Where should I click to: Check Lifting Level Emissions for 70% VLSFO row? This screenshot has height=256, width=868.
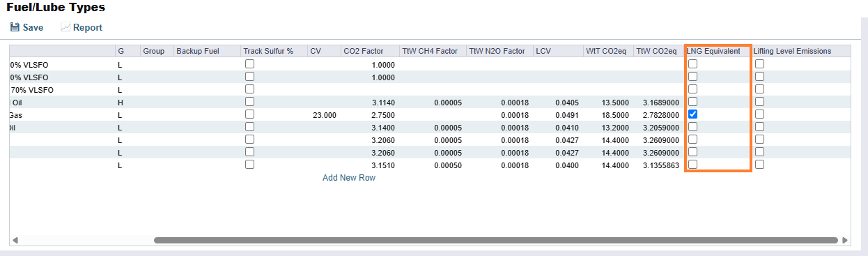click(x=759, y=89)
